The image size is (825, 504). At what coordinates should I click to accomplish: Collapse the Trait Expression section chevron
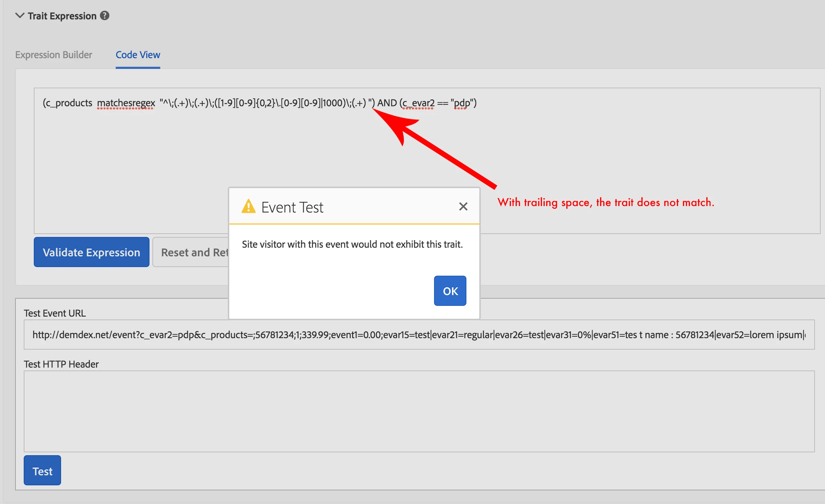[x=20, y=16]
